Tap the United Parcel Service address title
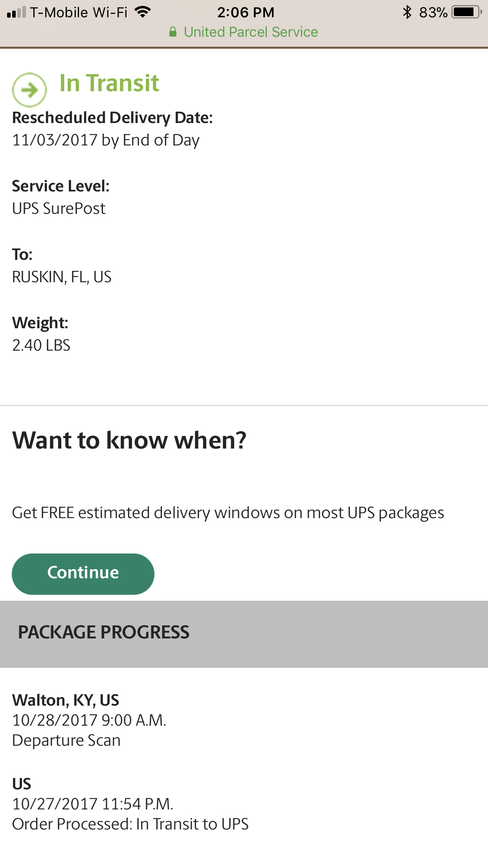 point(251,32)
